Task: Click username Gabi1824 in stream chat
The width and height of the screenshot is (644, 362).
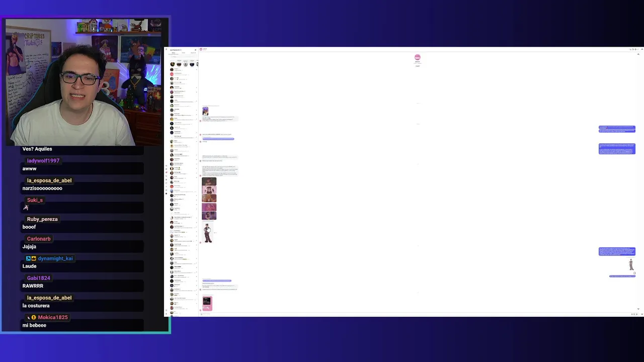Action: (39, 278)
